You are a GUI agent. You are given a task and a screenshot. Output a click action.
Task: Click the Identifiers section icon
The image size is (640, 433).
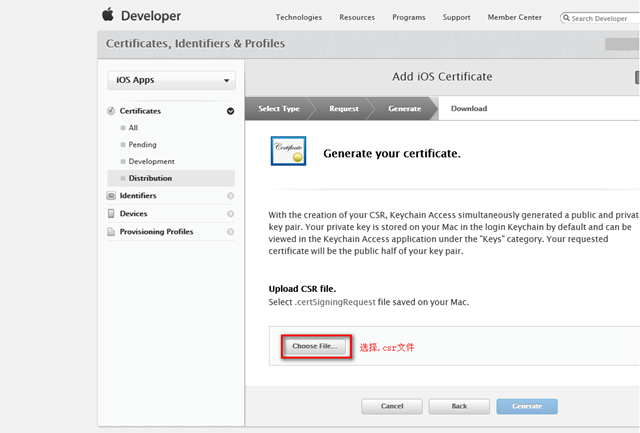(111, 196)
